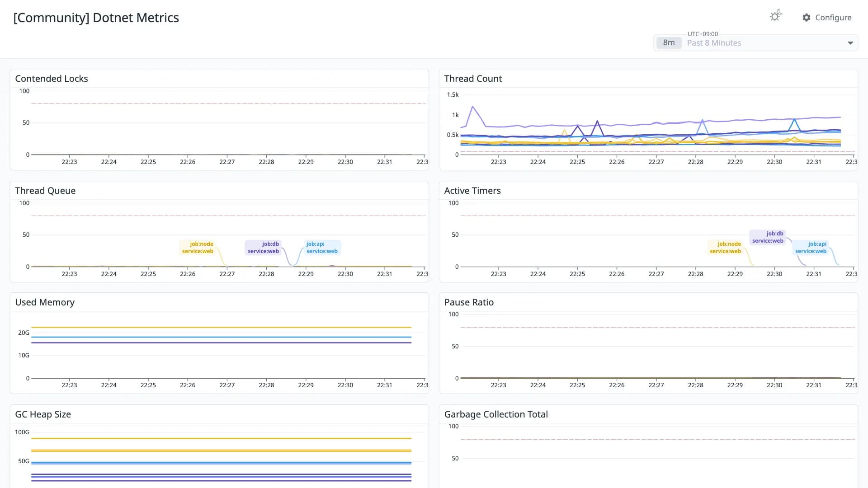Click the Active Timers panel title
Image resolution: width=868 pixels, height=488 pixels.
click(472, 191)
